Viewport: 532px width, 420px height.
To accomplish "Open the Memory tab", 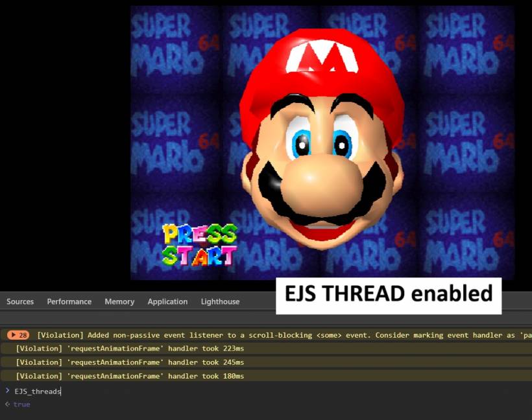I will (x=119, y=301).
